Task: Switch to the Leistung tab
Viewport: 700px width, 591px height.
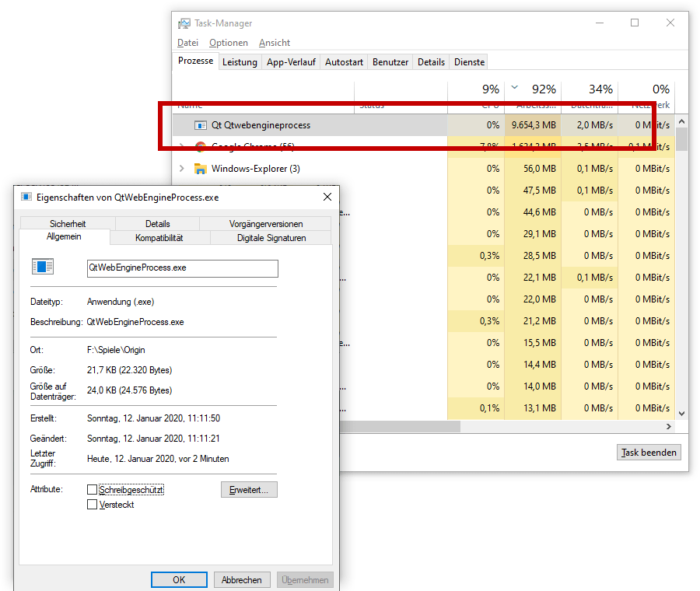Action: (240, 62)
